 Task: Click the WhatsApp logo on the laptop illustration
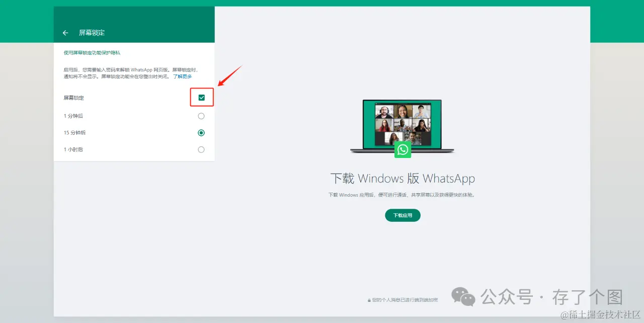pos(403,149)
